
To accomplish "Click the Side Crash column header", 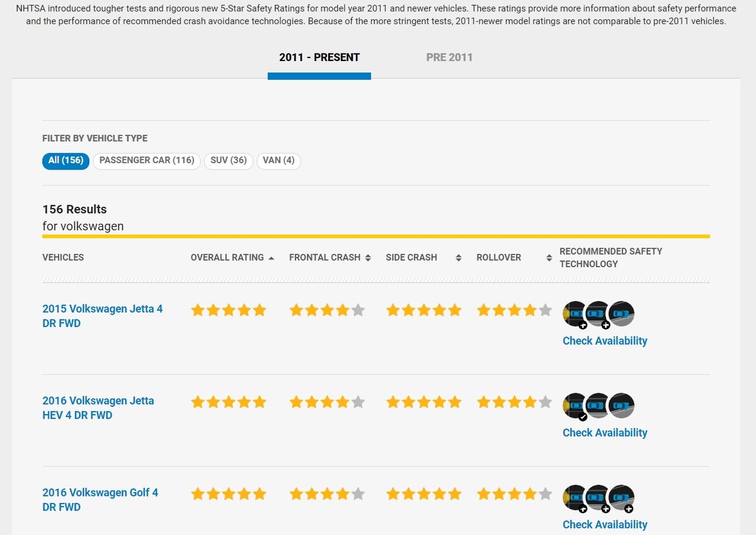I will tap(411, 258).
